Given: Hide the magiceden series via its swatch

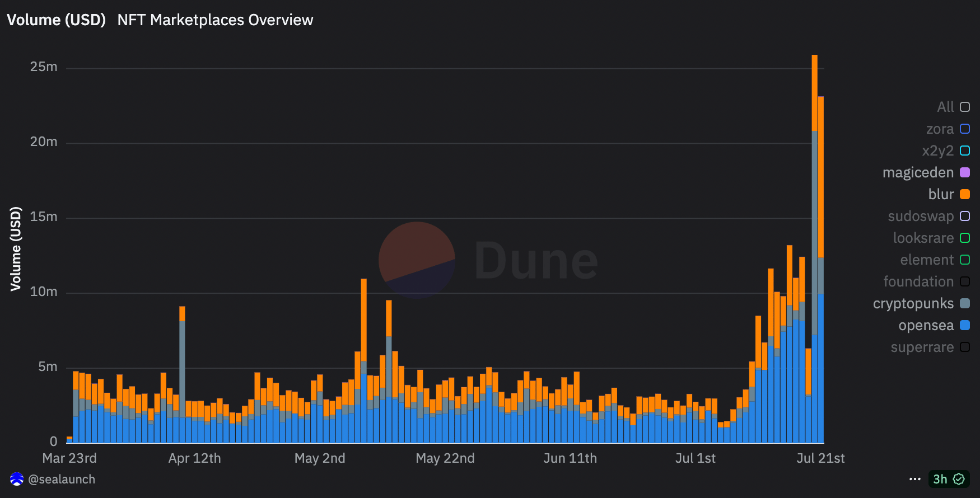Looking at the screenshot, I should pos(965,172).
